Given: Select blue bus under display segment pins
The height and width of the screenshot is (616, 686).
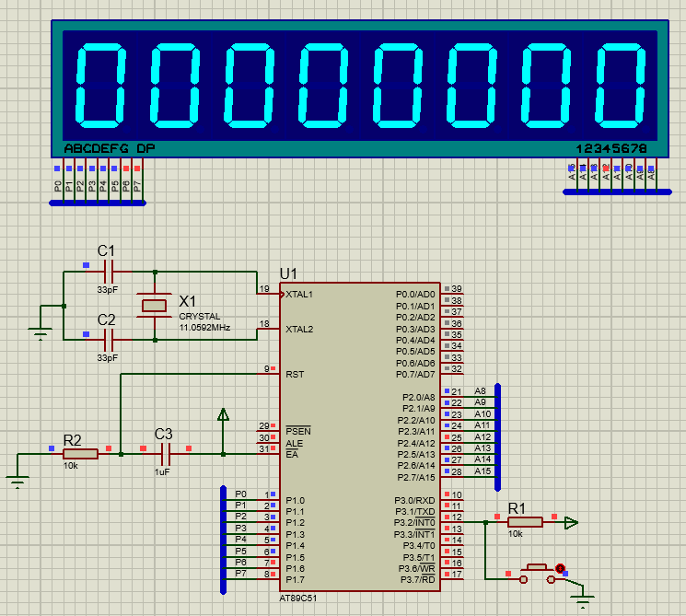Looking at the screenshot, I should [98, 203].
